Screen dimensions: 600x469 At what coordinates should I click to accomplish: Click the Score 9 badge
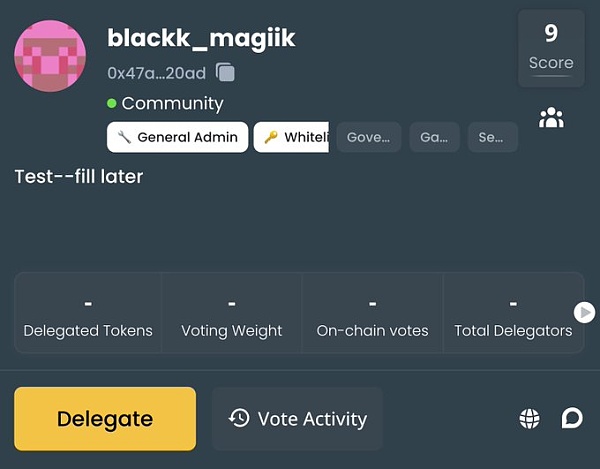(551, 47)
